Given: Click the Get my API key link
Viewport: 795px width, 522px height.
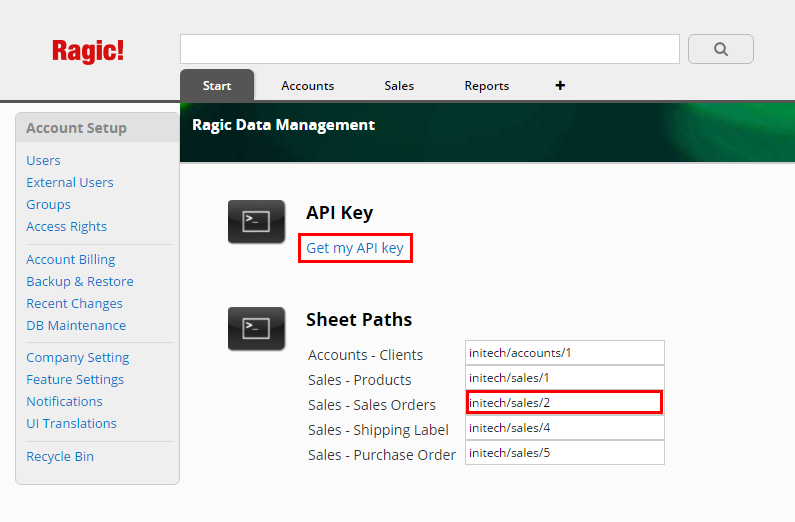Looking at the screenshot, I should 355,248.
